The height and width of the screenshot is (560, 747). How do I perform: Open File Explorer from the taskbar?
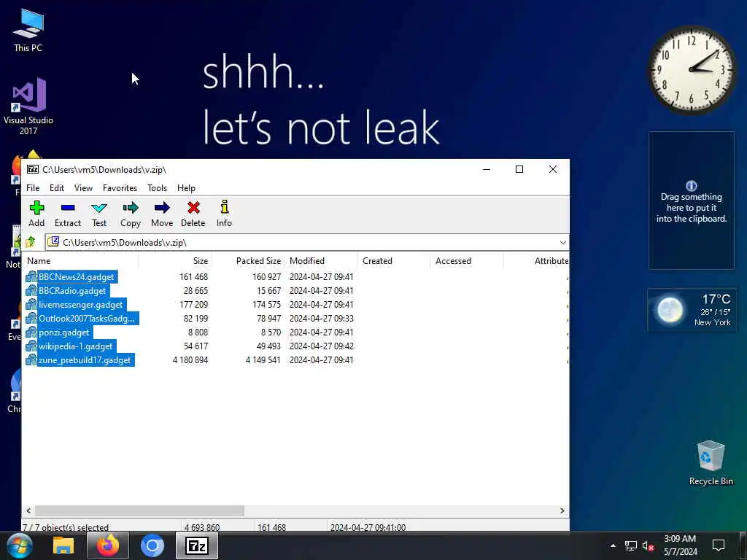(x=63, y=545)
